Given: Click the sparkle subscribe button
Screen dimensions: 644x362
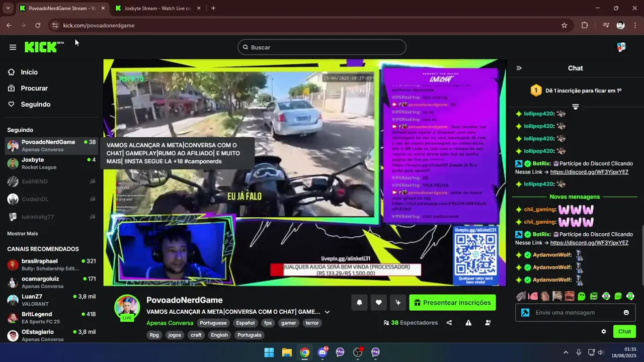Looking at the screenshot, I should click(x=398, y=303).
